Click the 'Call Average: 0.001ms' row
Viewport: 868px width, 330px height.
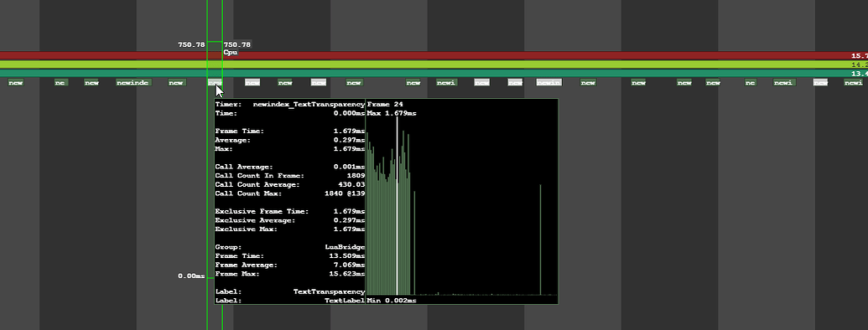290,167
